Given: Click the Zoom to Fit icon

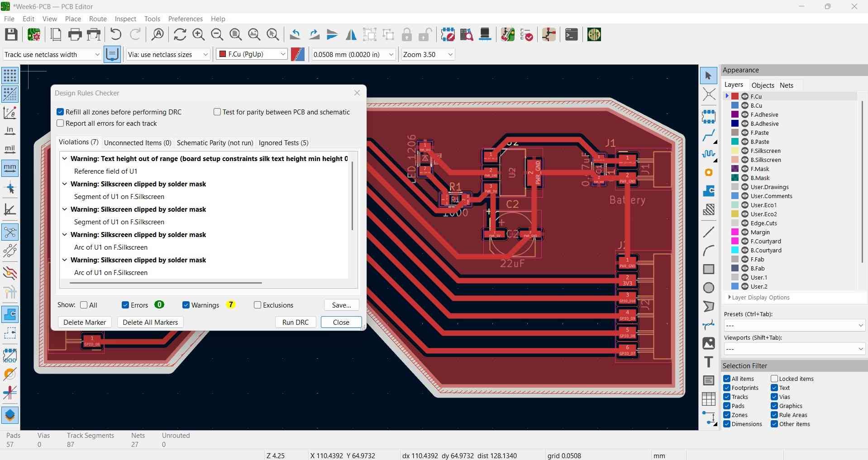Looking at the screenshot, I should pos(235,34).
